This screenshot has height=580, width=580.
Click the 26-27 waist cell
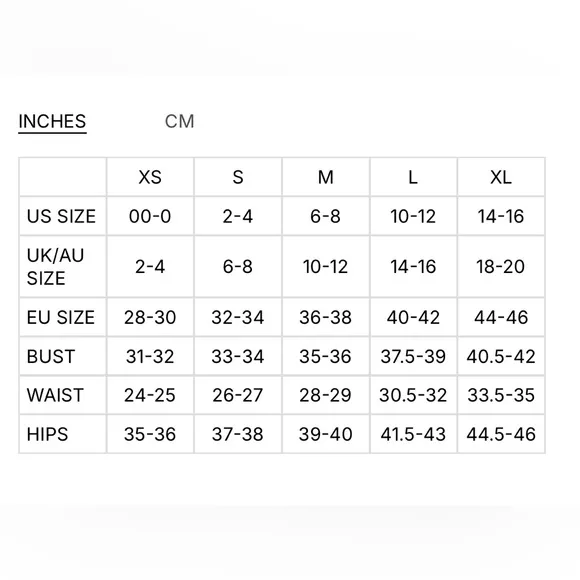[x=238, y=395]
